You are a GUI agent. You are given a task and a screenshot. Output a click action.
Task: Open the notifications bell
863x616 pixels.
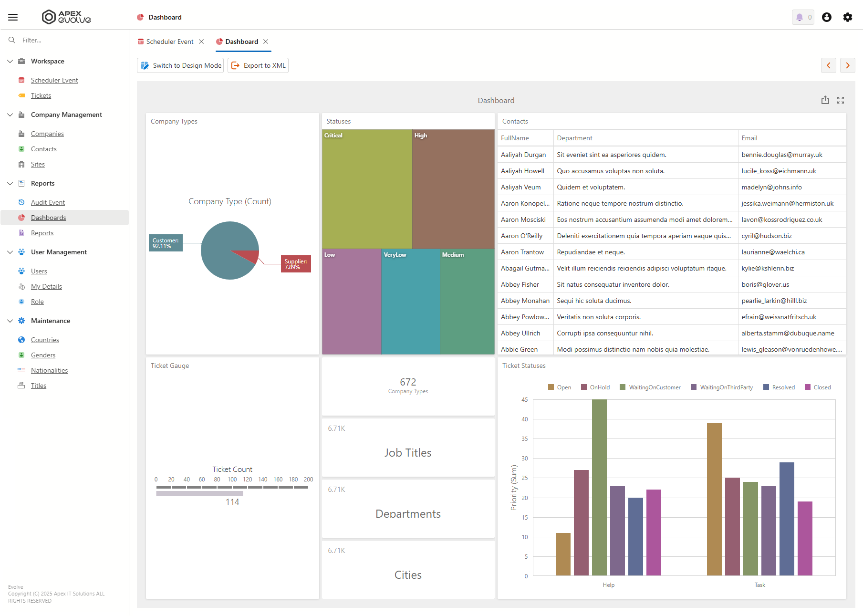coord(803,17)
